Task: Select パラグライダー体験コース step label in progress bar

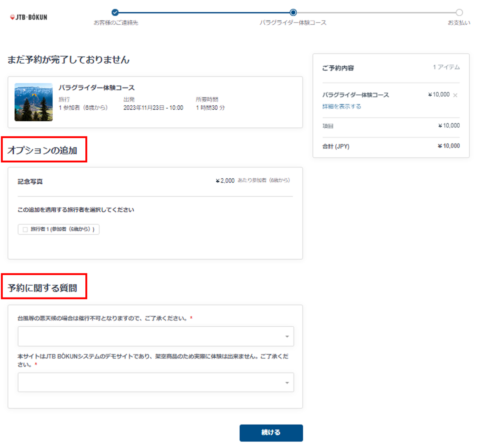Action: tap(293, 23)
